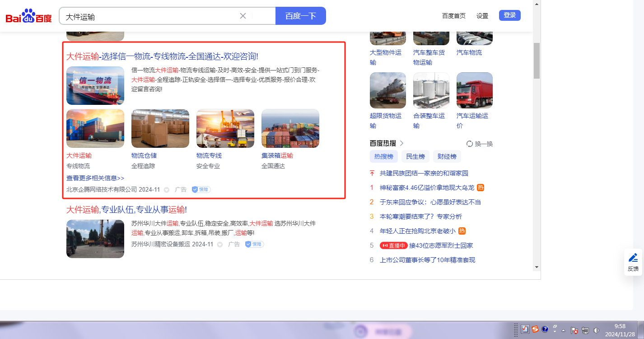Click 保障 badge under 苏州华川 ad
This screenshot has height=339, width=644.
pyautogui.click(x=255, y=244)
